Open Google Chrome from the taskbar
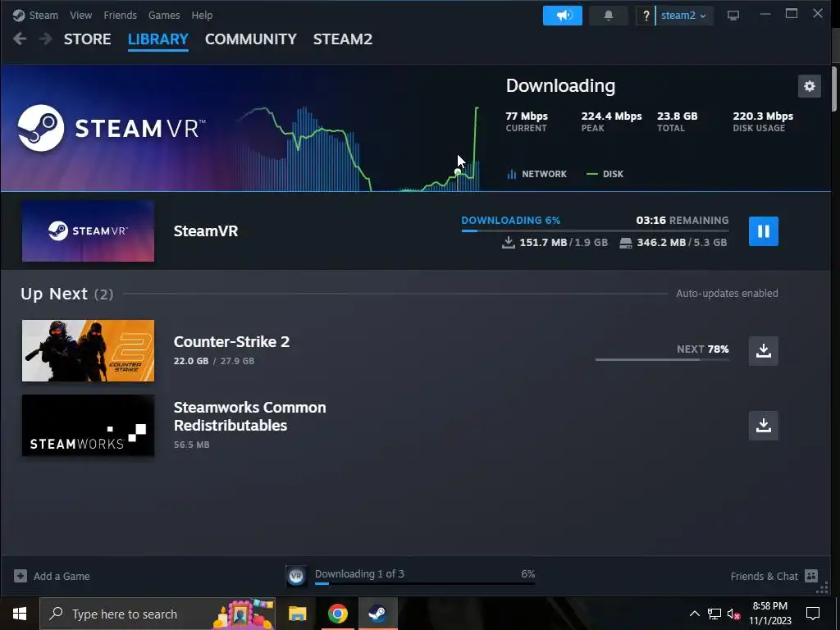 pos(337,614)
